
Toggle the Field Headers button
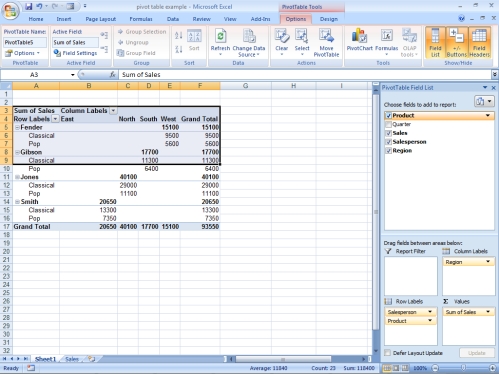[479, 43]
